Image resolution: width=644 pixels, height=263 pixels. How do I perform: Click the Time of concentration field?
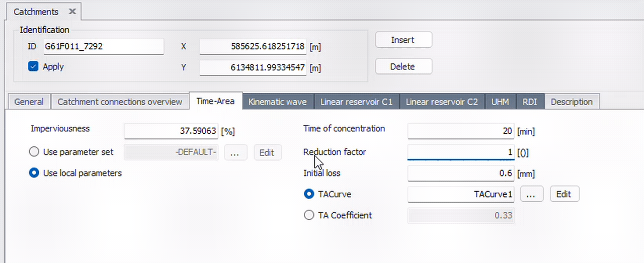460,131
